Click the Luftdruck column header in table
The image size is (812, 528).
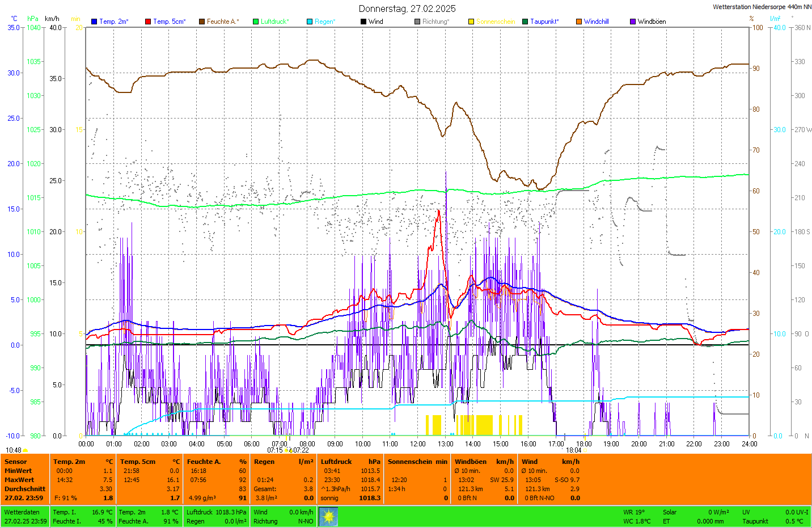[336, 462]
